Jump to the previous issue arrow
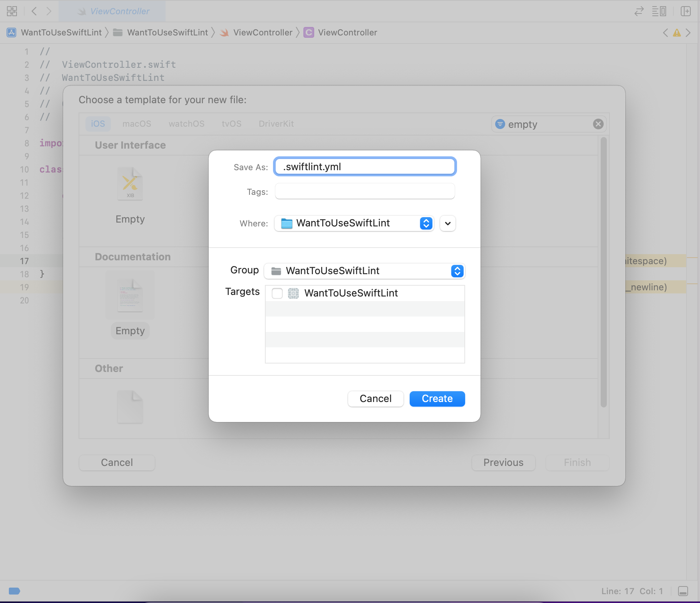The height and width of the screenshot is (603, 700). pyautogui.click(x=665, y=33)
